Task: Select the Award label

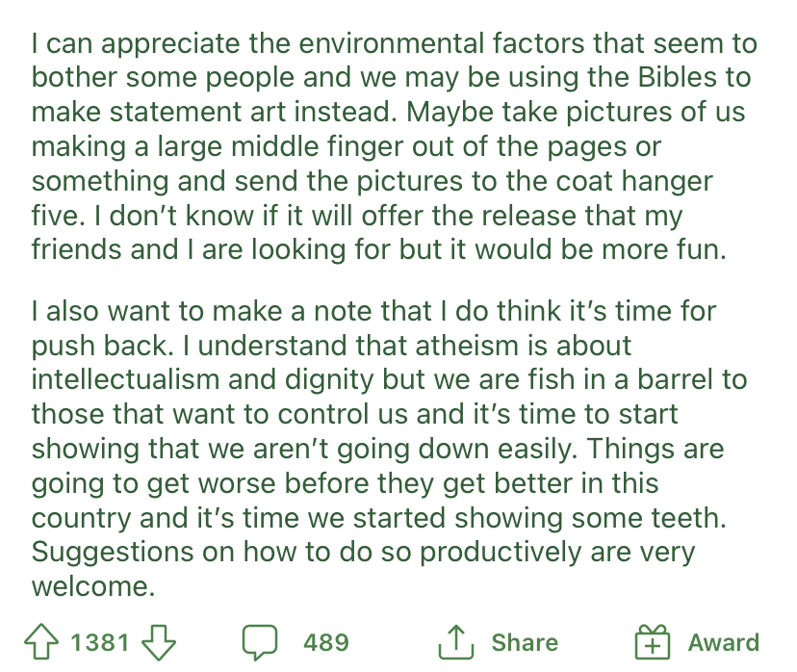Action: coord(723,642)
